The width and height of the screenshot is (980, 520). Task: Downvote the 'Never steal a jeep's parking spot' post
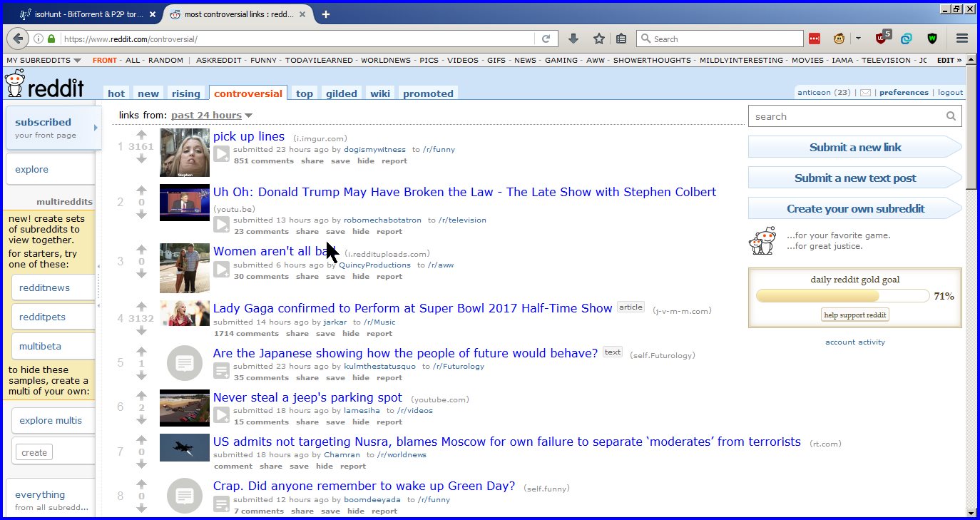[x=141, y=419]
